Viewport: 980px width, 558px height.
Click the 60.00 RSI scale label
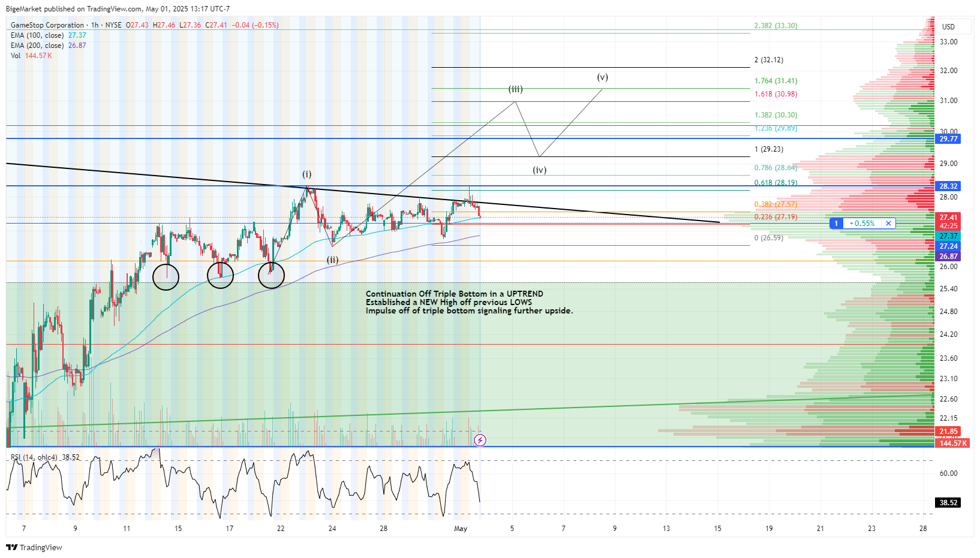point(948,473)
